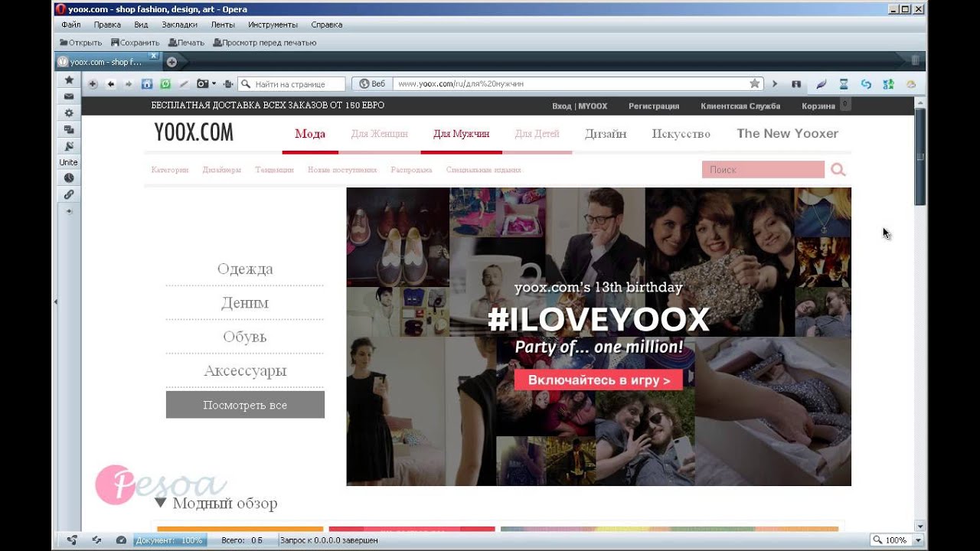Click the Регистрация link

(654, 106)
